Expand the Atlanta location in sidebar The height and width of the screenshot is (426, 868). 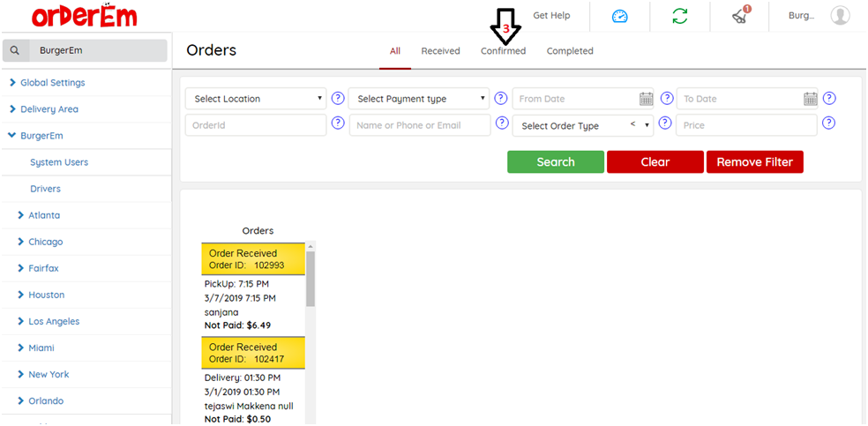[44, 215]
